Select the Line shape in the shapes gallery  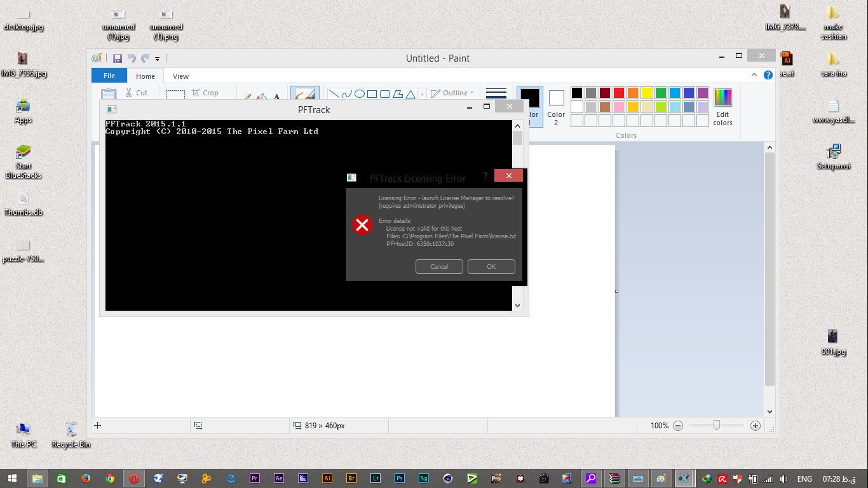pos(334,94)
